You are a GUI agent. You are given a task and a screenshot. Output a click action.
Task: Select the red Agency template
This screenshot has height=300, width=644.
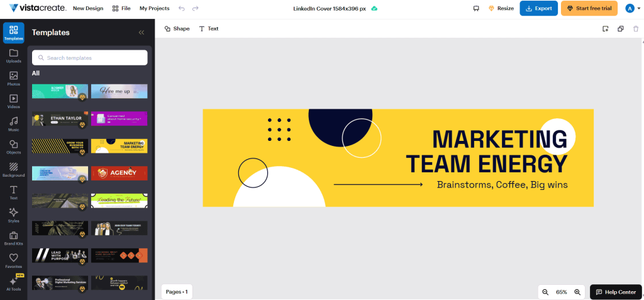point(119,174)
